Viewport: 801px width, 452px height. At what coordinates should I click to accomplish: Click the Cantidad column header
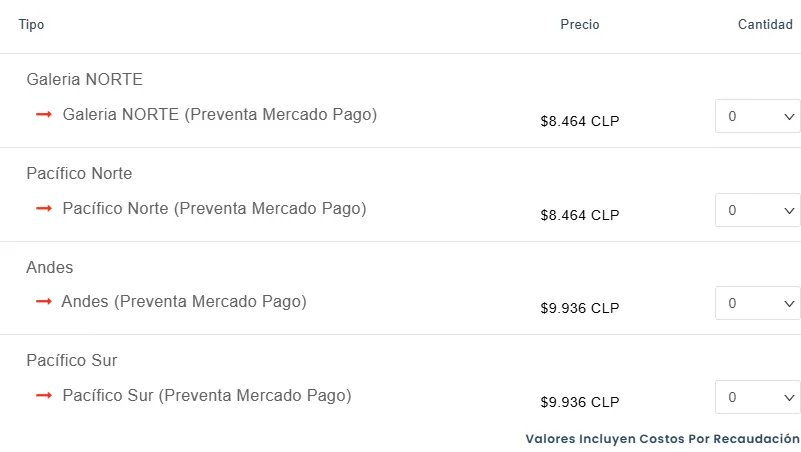[x=765, y=25]
